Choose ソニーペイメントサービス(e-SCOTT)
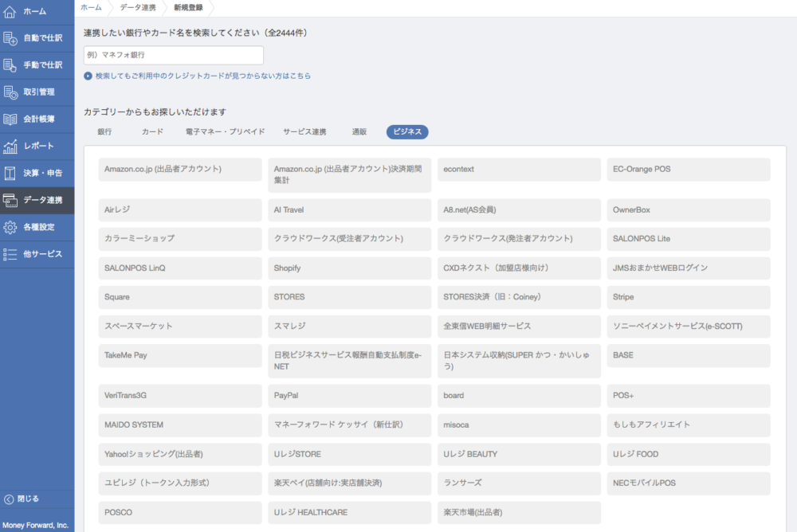The height and width of the screenshot is (532, 797). 689,327
